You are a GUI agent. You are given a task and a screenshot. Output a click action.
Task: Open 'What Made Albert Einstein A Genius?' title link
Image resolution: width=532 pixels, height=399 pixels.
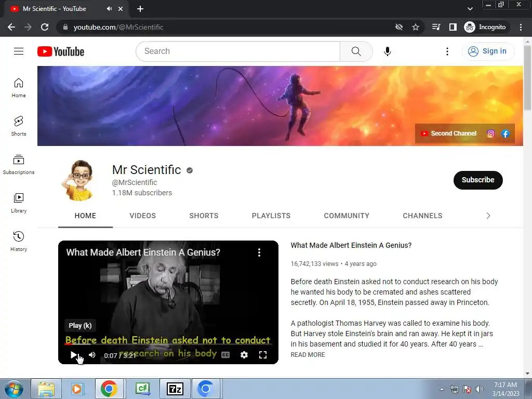[351, 245]
